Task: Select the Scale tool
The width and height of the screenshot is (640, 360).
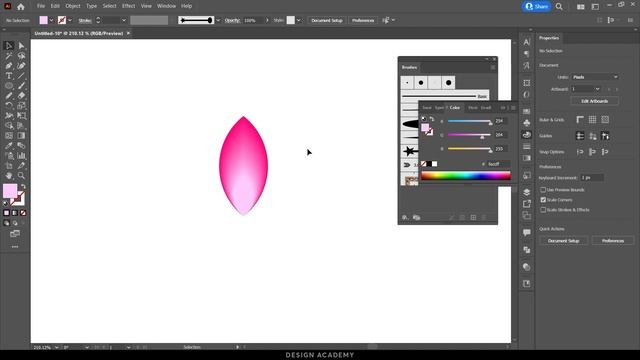Action: 21,106
